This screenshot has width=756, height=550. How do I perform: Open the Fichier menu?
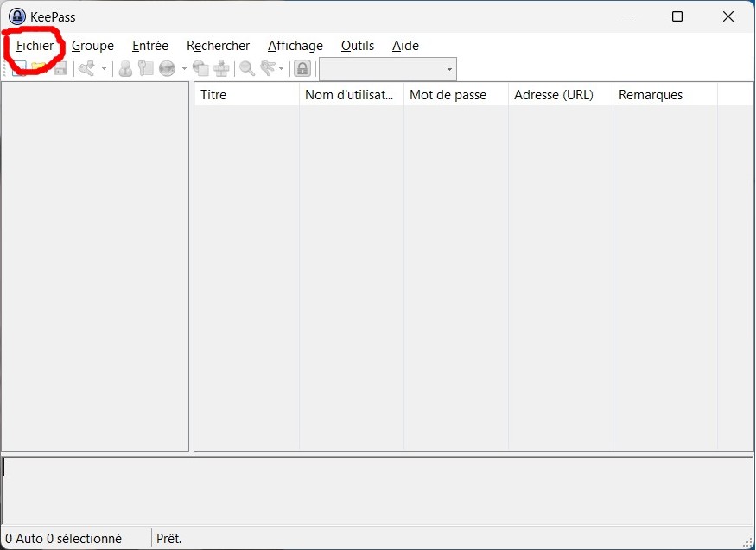35,46
